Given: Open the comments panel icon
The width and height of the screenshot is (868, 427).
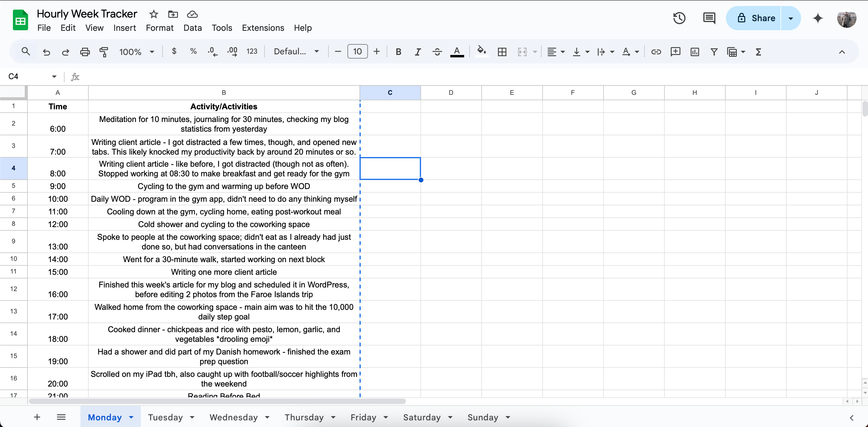Looking at the screenshot, I should click(x=709, y=18).
